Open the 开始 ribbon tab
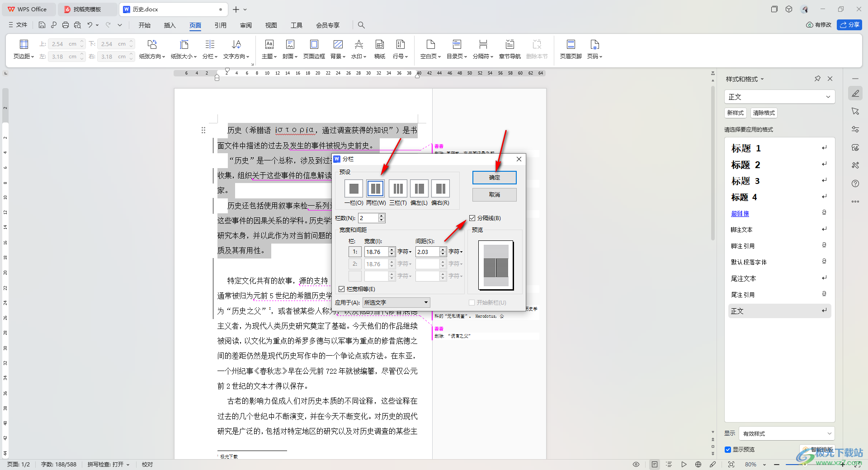Viewport: 868px width, 470px height. click(x=145, y=25)
